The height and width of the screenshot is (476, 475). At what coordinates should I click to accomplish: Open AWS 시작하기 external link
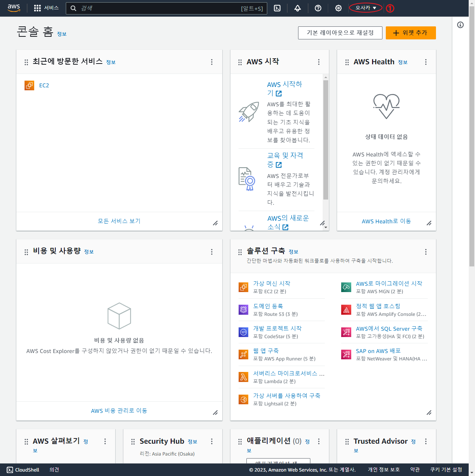tap(284, 89)
